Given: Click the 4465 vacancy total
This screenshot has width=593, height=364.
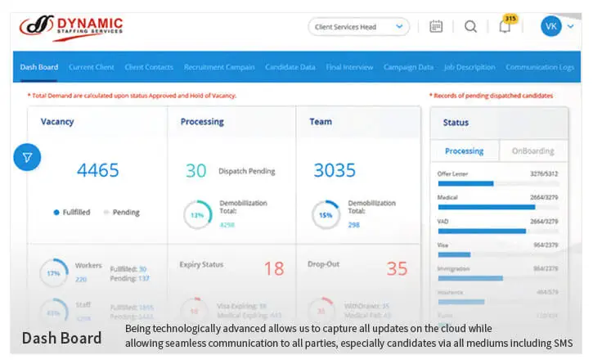Looking at the screenshot, I should pyautogui.click(x=97, y=170).
